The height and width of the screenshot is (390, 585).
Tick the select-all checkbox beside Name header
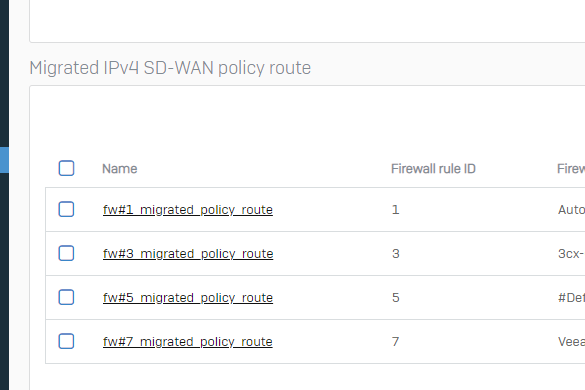click(66, 168)
